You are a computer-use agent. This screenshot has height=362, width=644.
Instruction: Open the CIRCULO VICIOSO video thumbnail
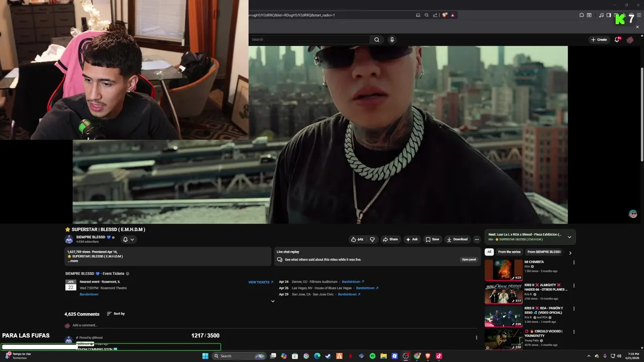pos(504,339)
